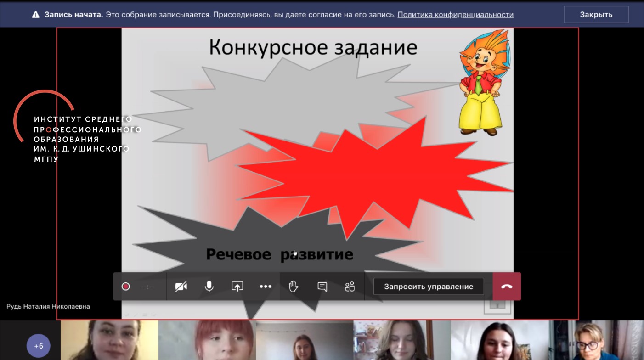
Task: Select video tile of participant wearing glasses
Action: (597, 340)
